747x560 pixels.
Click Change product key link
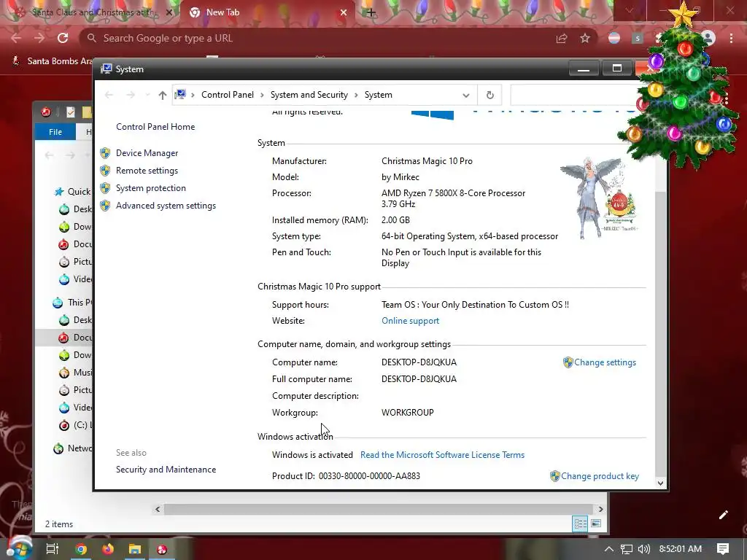pyautogui.click(x=600, y=476)
